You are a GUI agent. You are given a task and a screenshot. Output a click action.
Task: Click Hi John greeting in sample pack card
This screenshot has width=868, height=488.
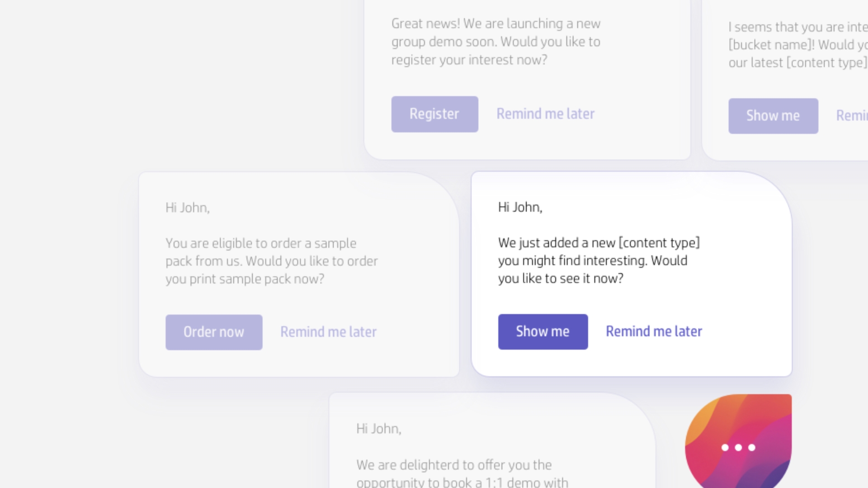pyautogui.click(x=187, y=208)
